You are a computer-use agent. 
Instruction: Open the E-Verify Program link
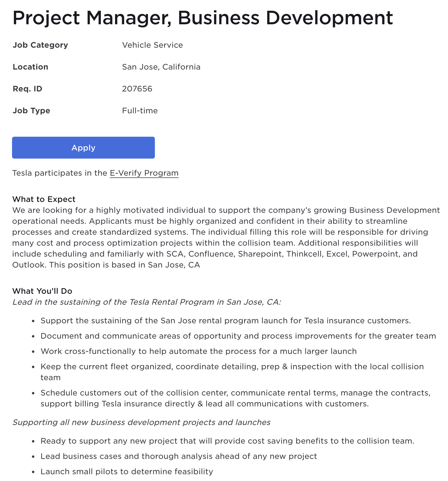(x=144, y=173)
